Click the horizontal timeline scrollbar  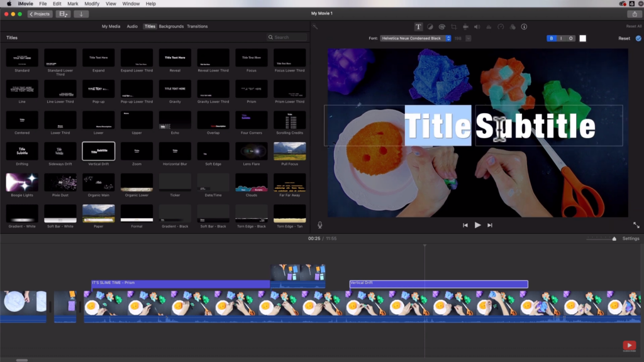pyautogui.click(x=22, y=360)
